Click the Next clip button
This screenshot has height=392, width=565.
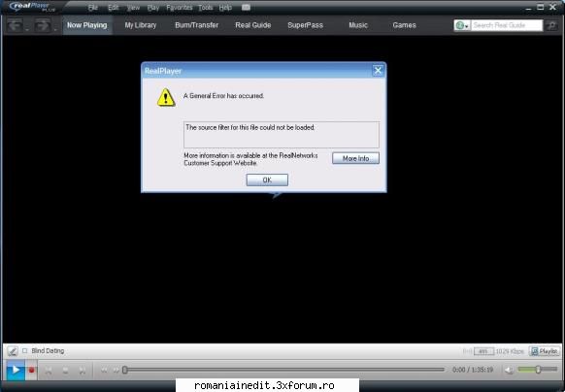pyautogui.click(x=83, y=371)
